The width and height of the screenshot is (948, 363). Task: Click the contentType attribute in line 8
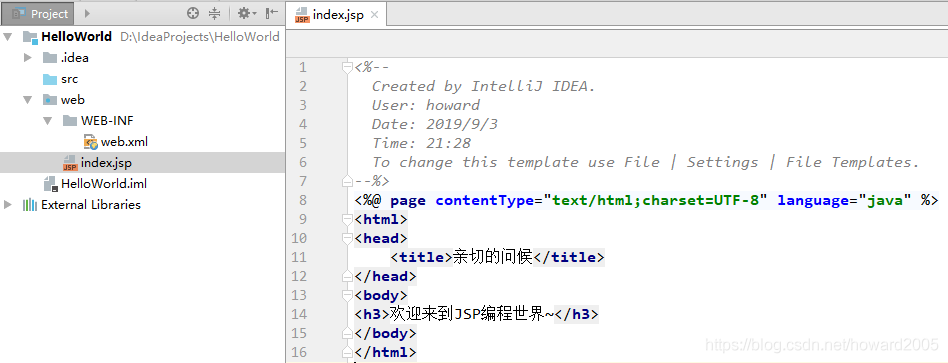pyautogui.click(x=485, y=200)
